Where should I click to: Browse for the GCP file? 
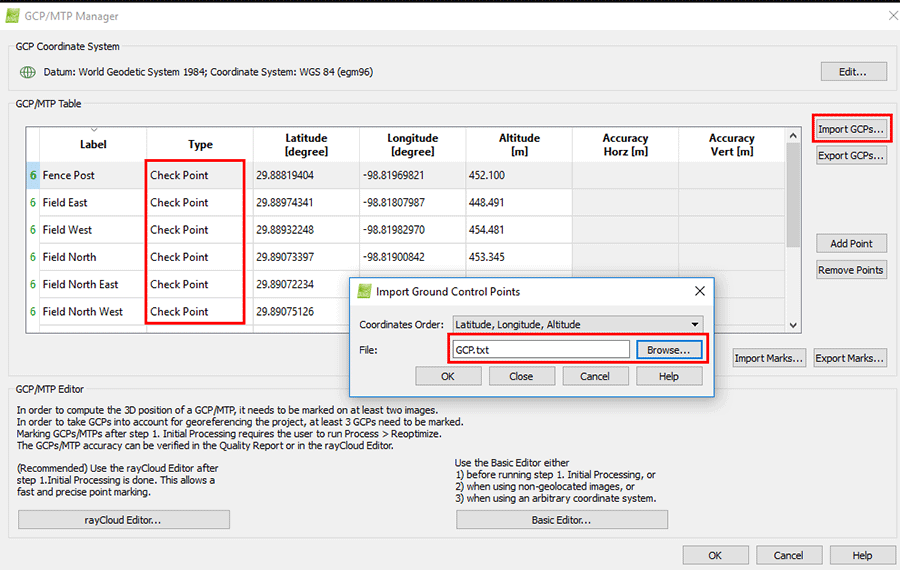(668, 350)
